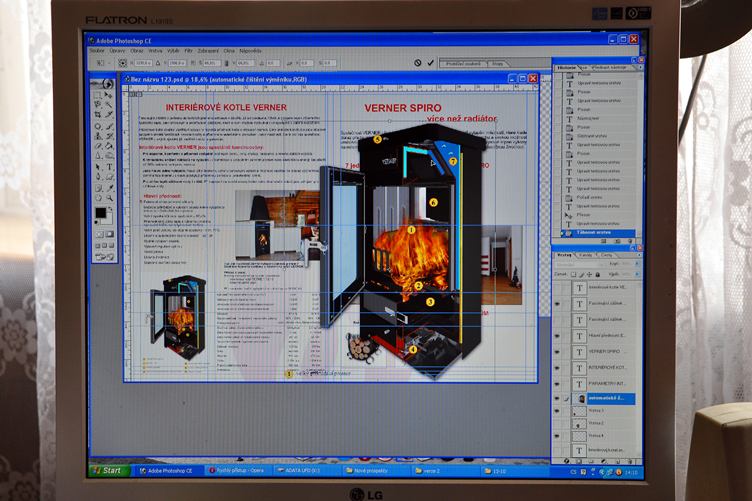The width and height of the screenshot is (752, 501).
Task: Switch to the Akce tab
Action: point(585,68)
